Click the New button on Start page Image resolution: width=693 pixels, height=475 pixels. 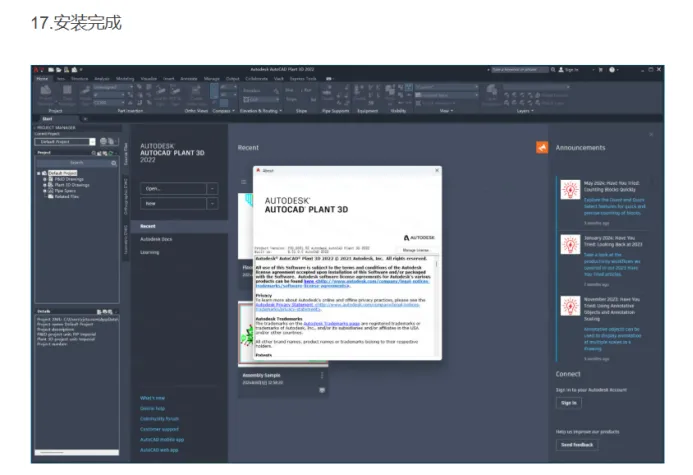173,204
